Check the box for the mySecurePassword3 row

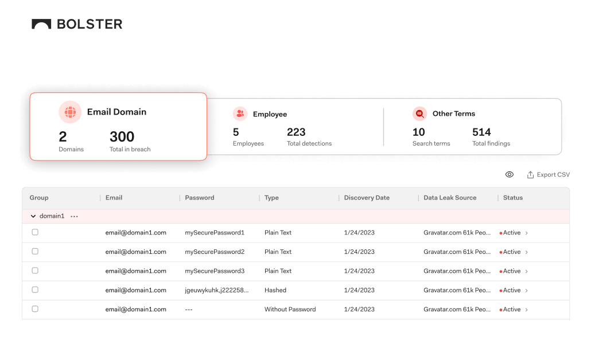click(35, 271)
